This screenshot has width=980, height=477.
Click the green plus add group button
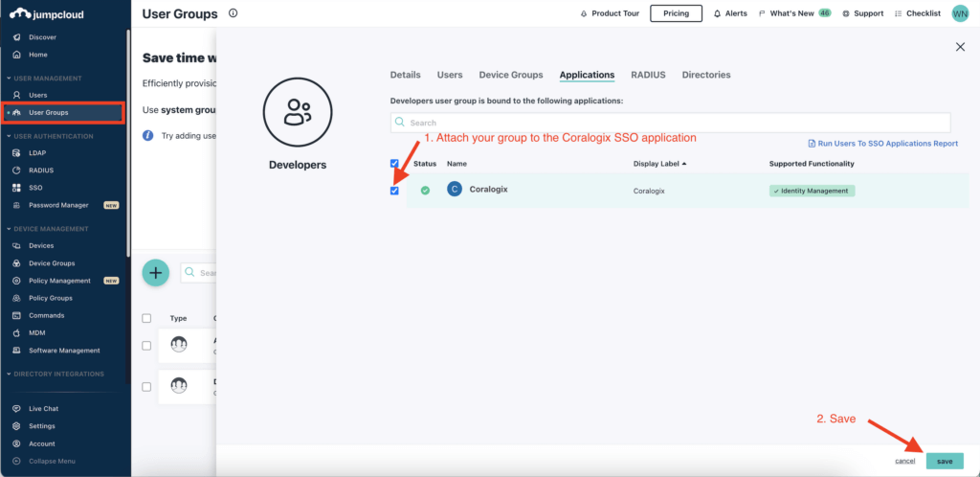point(156,273)
